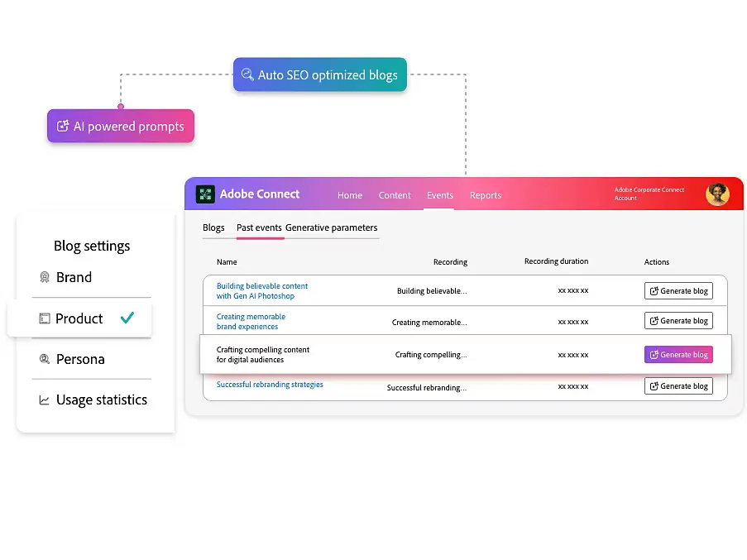Click the Product panel icon

coord(45,318)
